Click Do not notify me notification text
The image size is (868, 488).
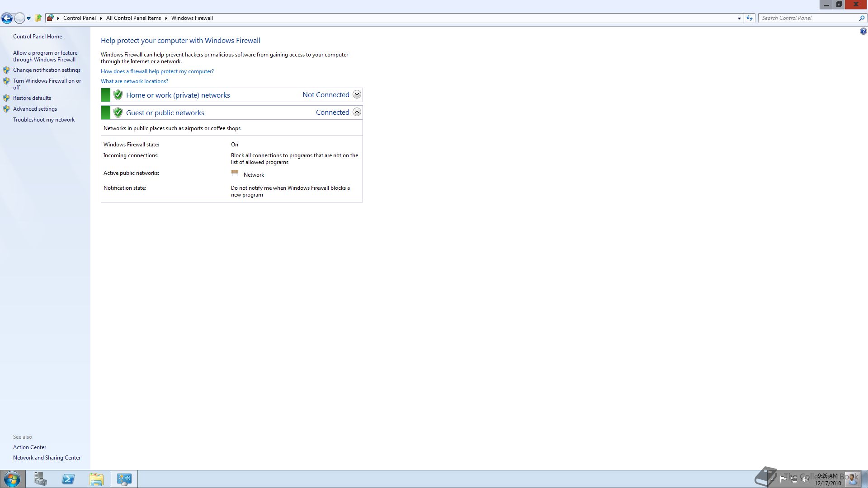point(290,191)
